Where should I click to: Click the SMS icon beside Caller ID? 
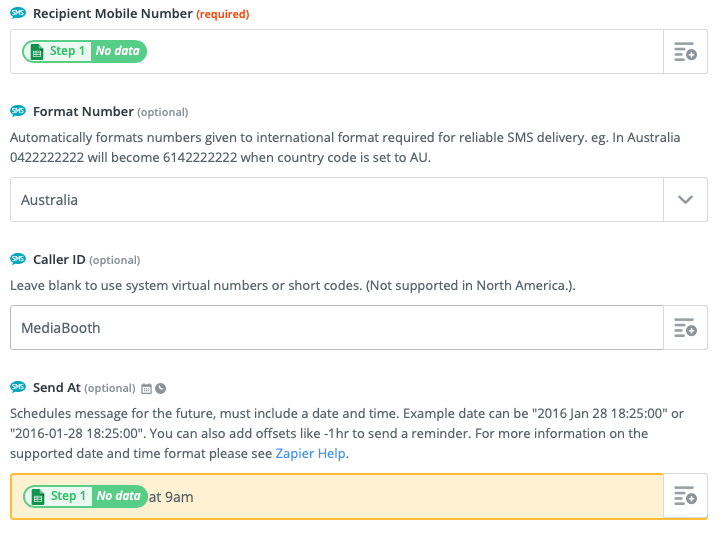pyautogui.click(x=17, y=259)
